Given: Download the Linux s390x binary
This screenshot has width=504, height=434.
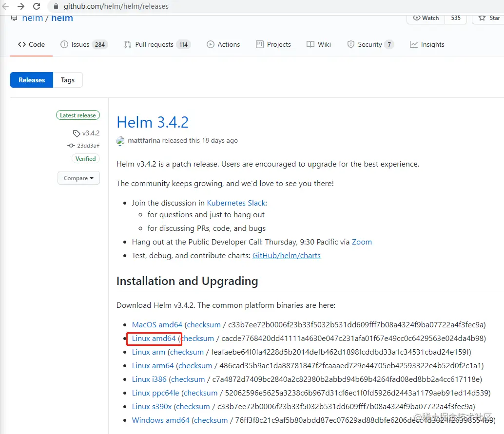Looking at the screenshot, I should (x=152, y=407).
